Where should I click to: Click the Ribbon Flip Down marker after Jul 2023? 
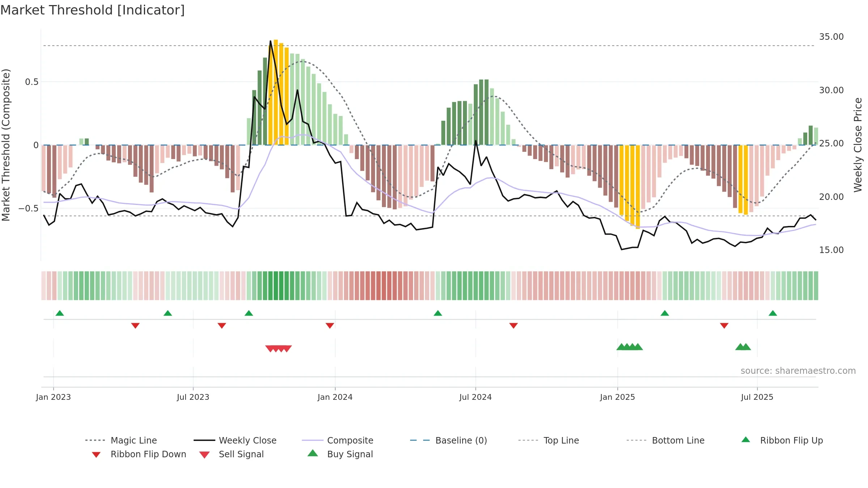(222, 326)
